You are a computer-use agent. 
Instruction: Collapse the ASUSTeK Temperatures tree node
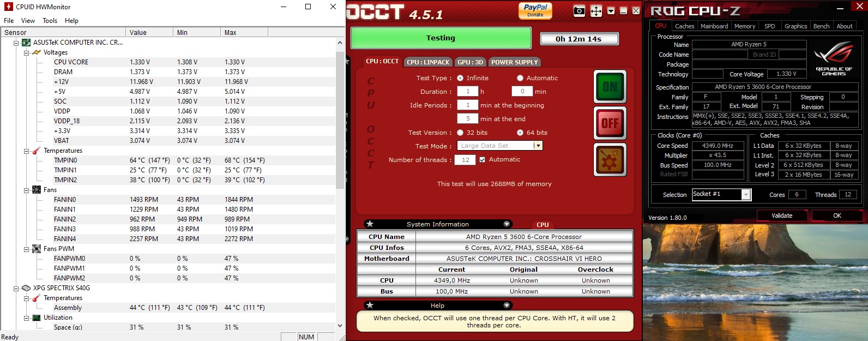coord(26,151)
